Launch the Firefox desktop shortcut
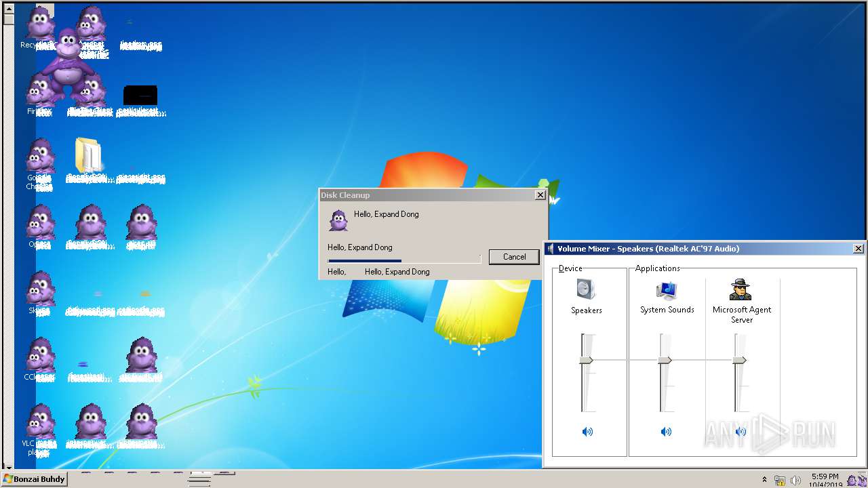This screenshot has height=488, width=868. tap(39, 93)
